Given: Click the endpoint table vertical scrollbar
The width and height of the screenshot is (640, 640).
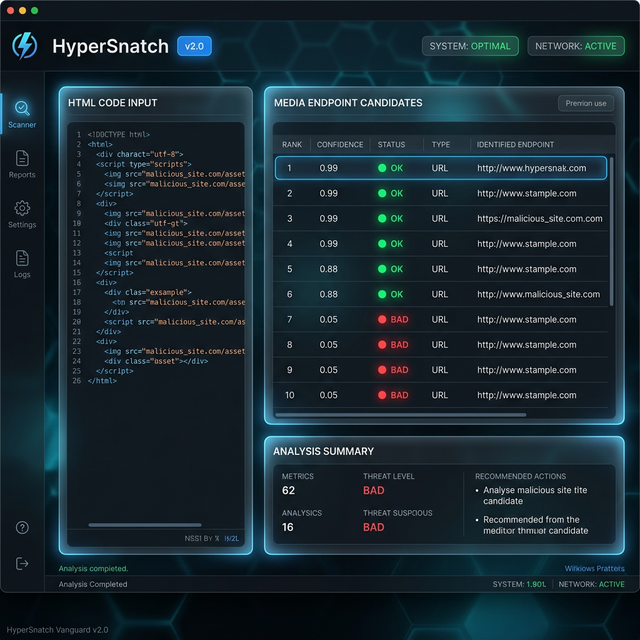Looking at the screenshot, I should point(611,231).
